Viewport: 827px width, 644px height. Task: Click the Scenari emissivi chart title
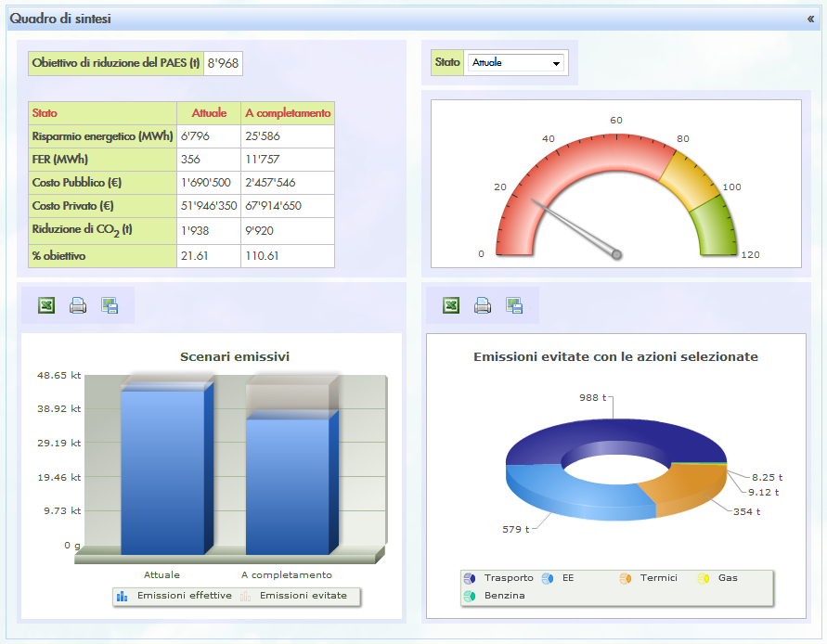point(235,357)
